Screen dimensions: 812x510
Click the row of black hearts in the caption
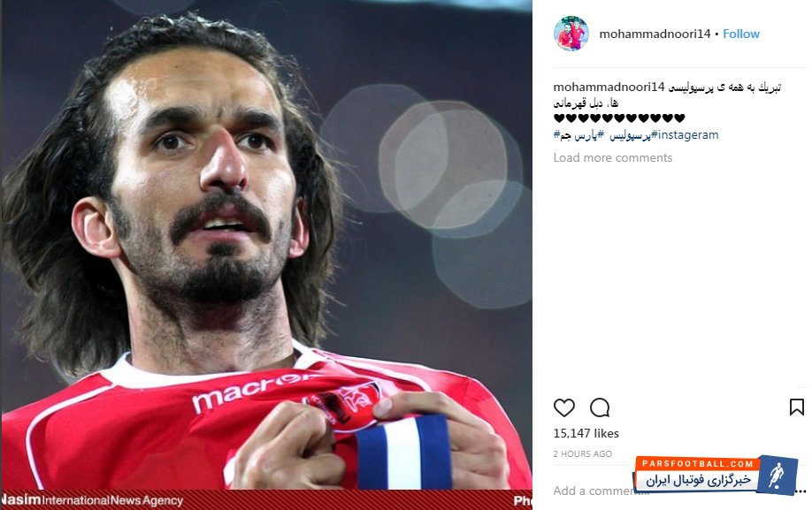coord(619,118)
